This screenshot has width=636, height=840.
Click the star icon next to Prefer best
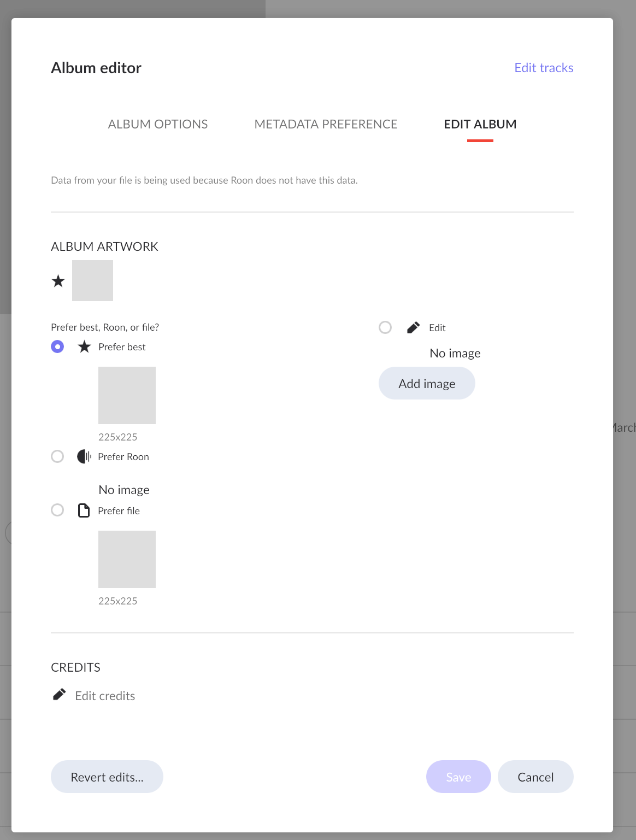[84, 346]
